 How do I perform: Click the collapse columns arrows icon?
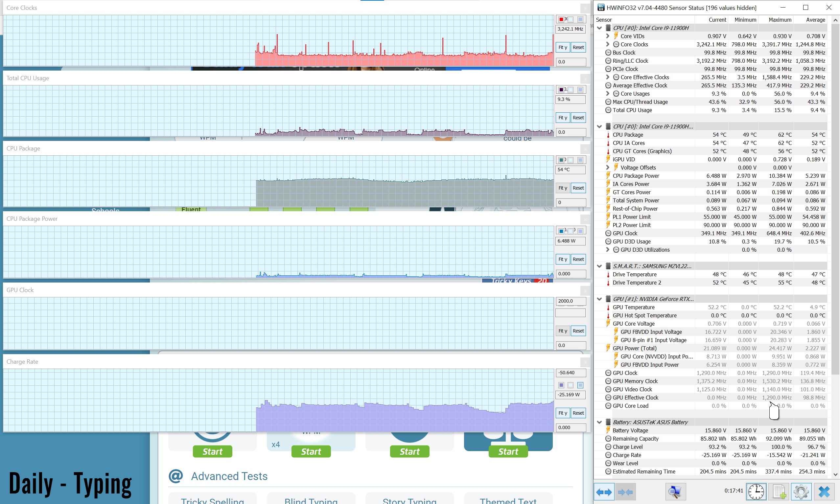[625, 492]
